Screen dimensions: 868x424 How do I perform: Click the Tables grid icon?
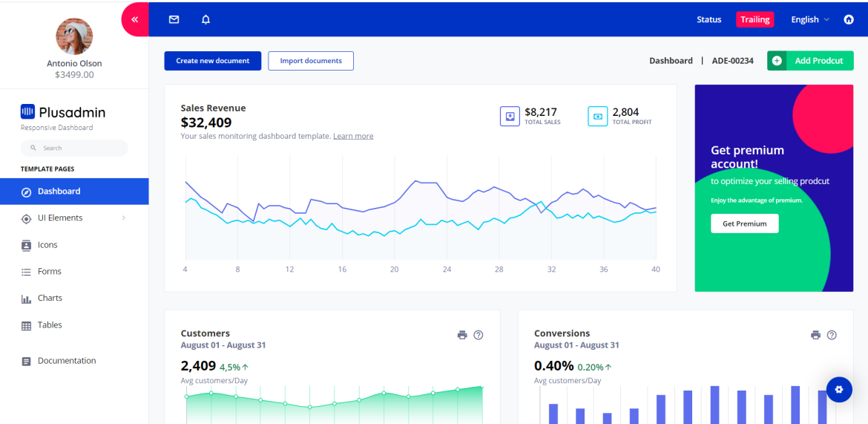(x=26, y=326)
